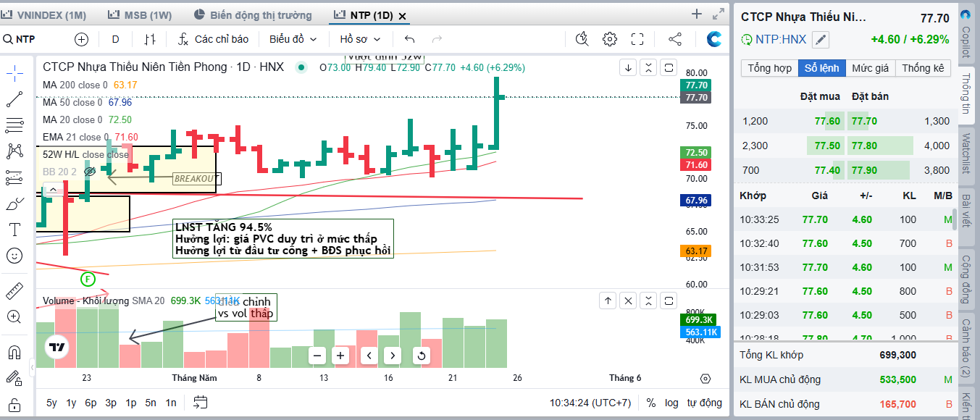The height and width of the screenshot is (420, 980).
Task: Click the pencil edit icon beside NTP:HNX
Action: click(x=820, y=40)
